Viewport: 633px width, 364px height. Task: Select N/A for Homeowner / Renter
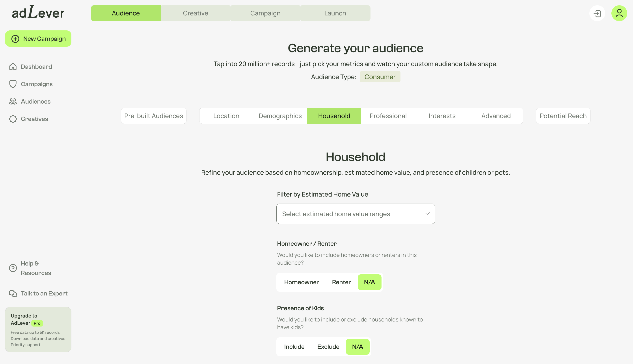369,282
